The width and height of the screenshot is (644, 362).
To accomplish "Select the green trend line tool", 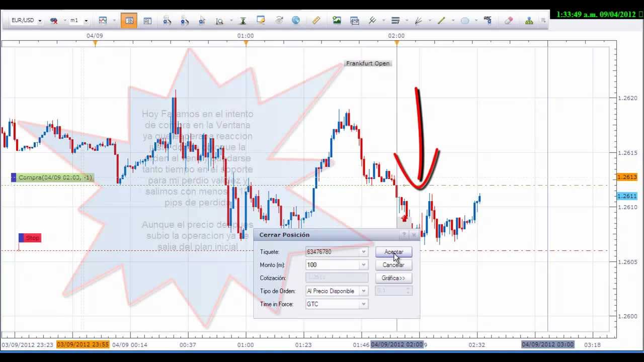I will click(x=441, y=21).
